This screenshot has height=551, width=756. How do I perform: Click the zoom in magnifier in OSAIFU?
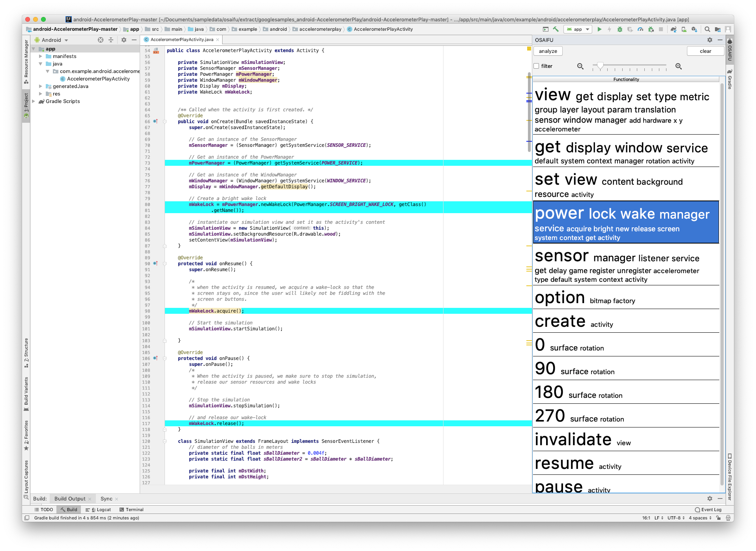679,66
